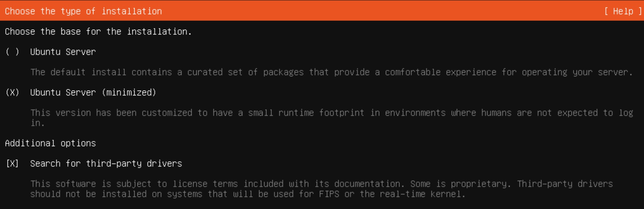Click the empty radio marker before Ubuntu Server

click(x=12, y=52)
